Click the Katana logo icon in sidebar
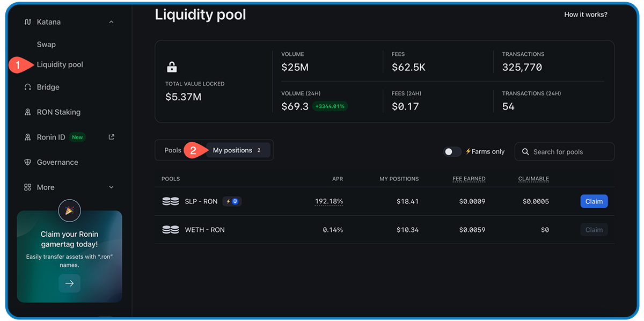644x321 pixels. pyautogui.click(x=27, y=21)
